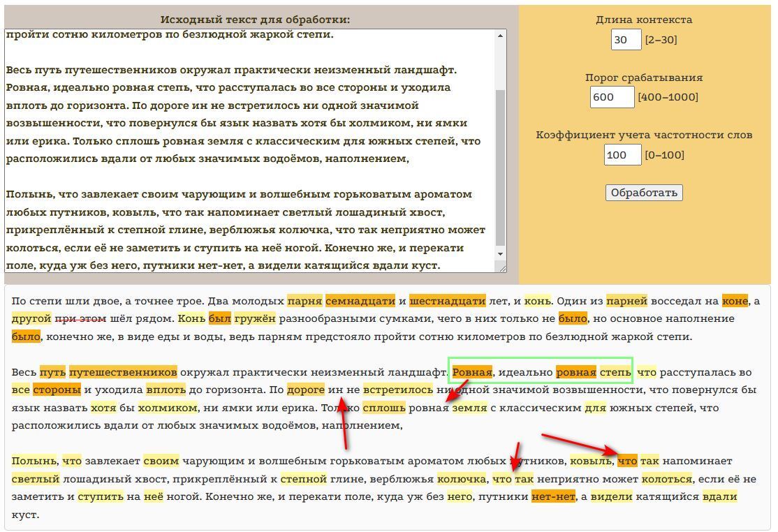
Task: Click highlighted word гружён in results
Action: [255, 318]
